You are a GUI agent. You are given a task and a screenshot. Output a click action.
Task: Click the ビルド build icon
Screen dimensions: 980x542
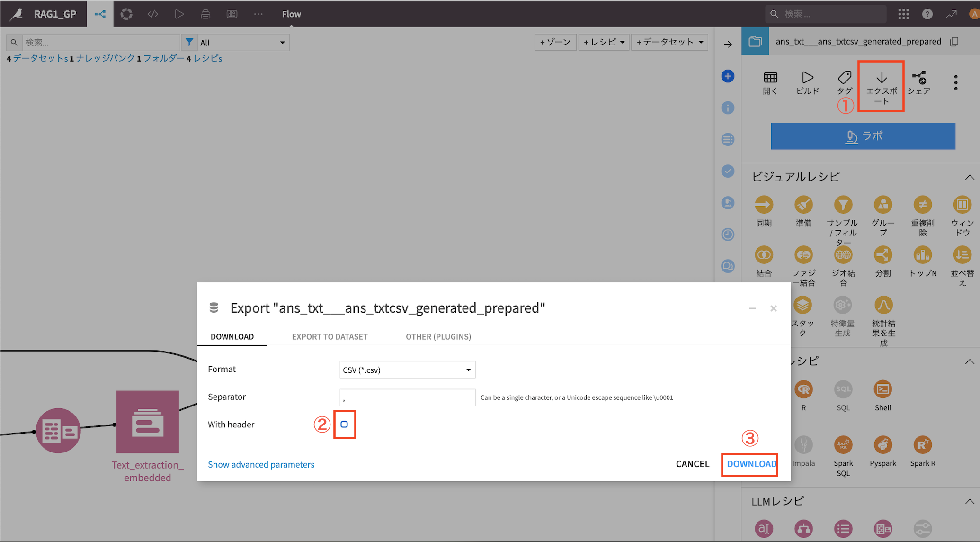[807, 77]
